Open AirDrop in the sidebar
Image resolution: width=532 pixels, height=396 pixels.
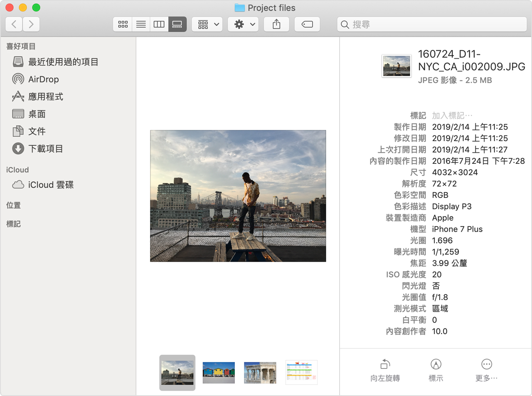click(x=43, y=79)
